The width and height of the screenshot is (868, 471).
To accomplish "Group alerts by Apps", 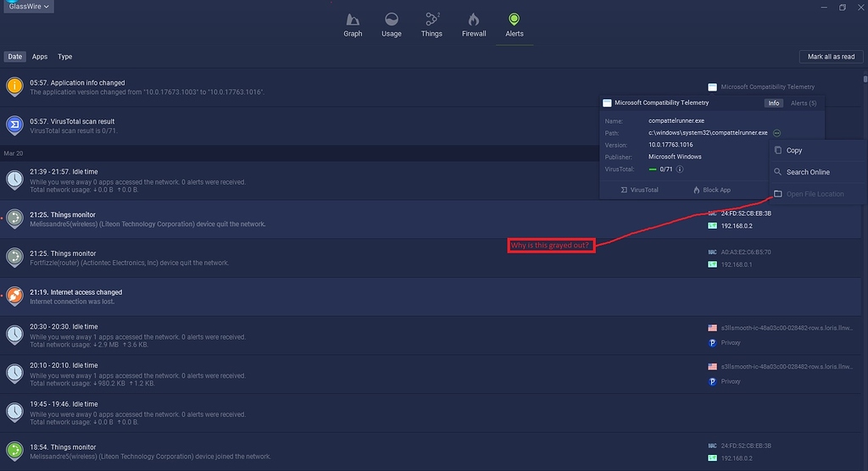I will [40, 57].
